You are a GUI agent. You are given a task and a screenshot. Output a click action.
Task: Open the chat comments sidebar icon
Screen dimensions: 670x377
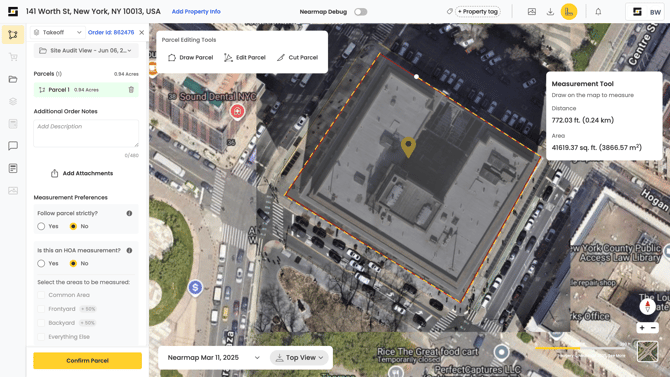point(13,146)
